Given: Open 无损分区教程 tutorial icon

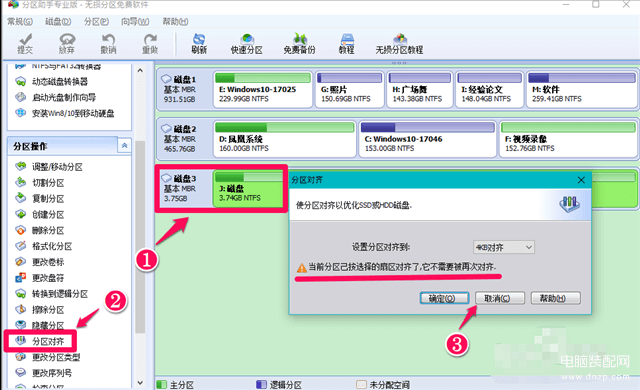Looking at the screenshot, I should coord(399,44).
